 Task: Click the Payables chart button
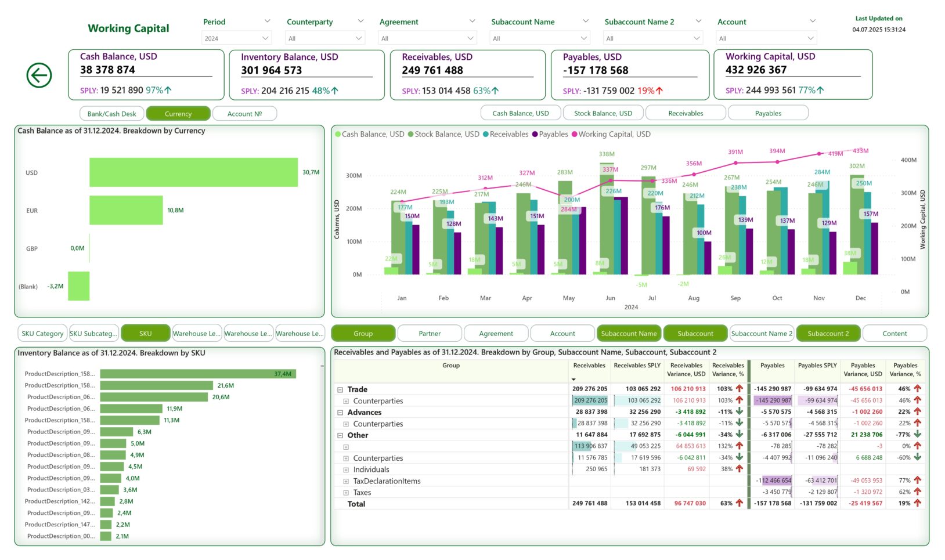(x=768, y=113)
